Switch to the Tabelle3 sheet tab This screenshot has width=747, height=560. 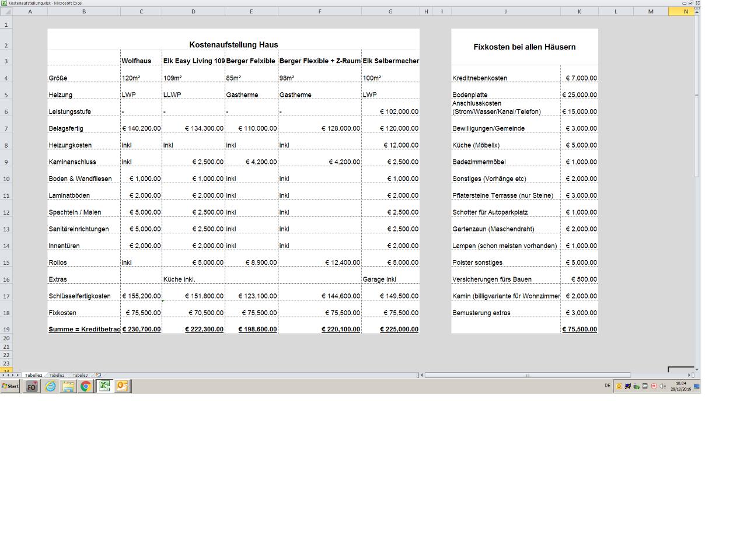[80, 375]
